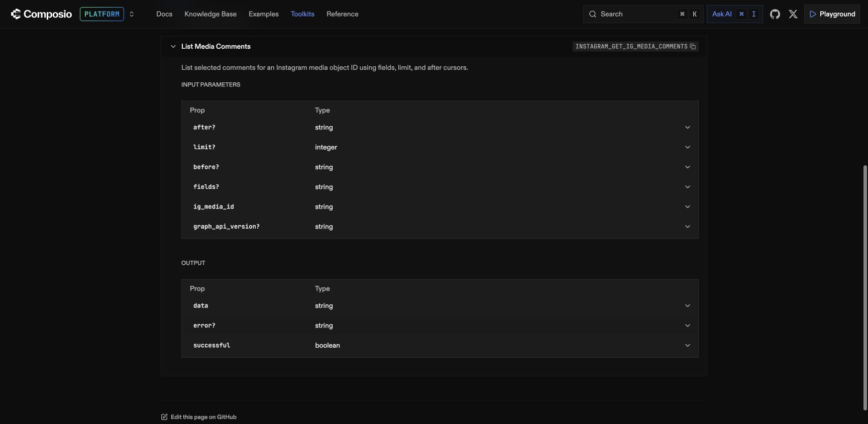Focus the Search field
This screenshot has height=424, width=868.
point(643,14)
